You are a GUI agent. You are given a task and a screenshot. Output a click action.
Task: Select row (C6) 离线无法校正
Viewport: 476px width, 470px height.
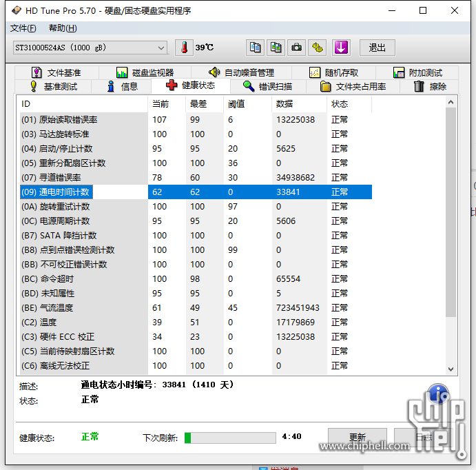pyautogui.click(x=196, y=365)
